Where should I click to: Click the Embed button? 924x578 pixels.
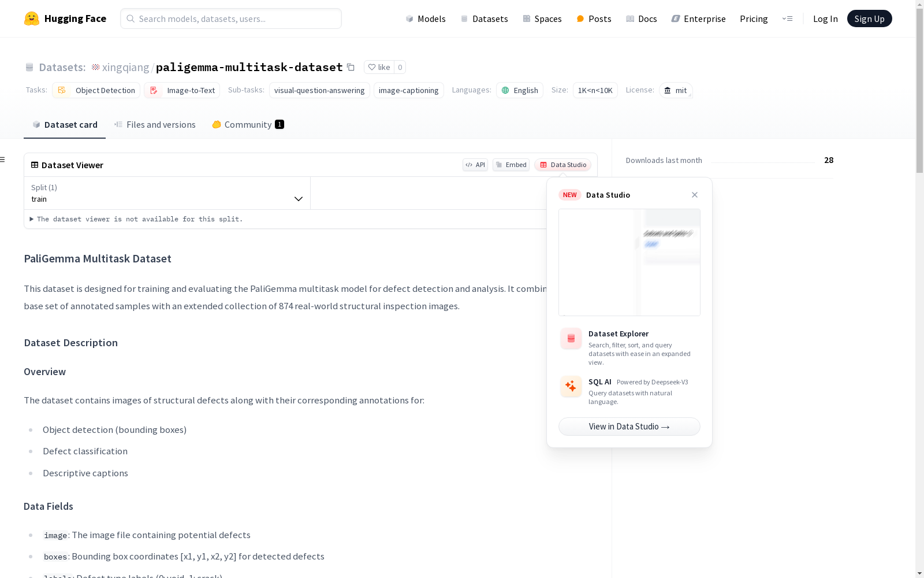point(511,165)
